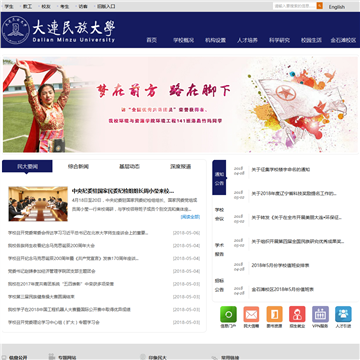360x360 pixels.
Task: Open the purple VPN service icon
Action: coord(320,314)
